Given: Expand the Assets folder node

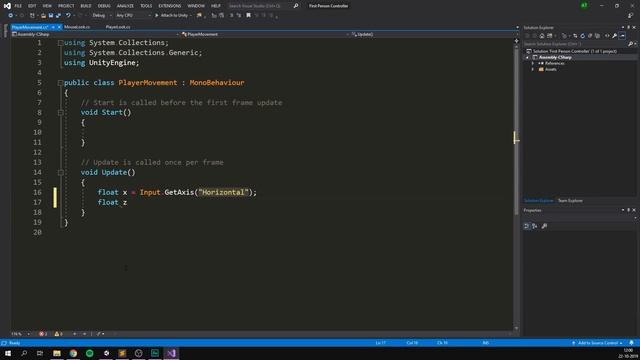Looking at the screenshot, I should tap(533, 70).
